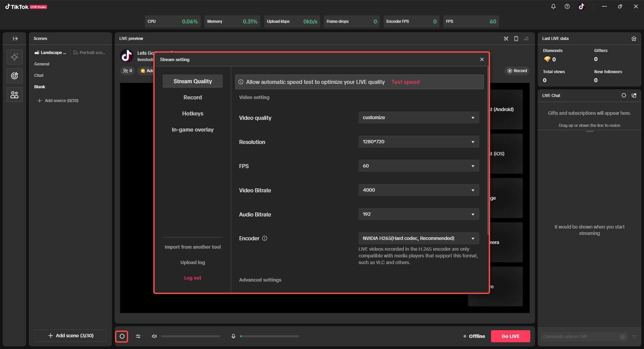
Task: Open the In-game overlay tab
Action: [x=193, y=130]
